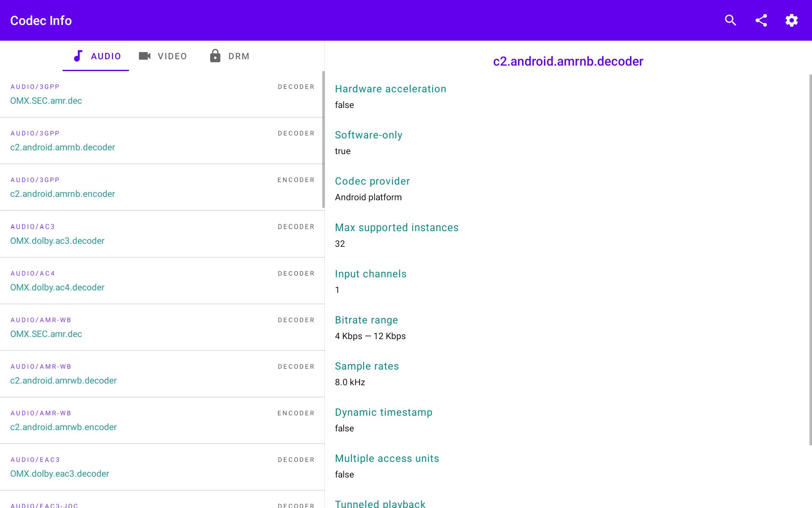Click the Software-only label
Screen dimensions: 812x508
tap(368, 135)
